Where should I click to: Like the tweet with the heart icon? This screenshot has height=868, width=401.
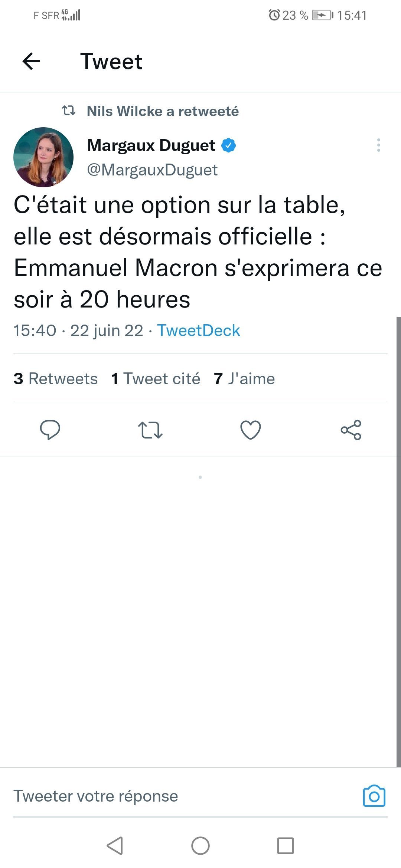coord(251,430)
